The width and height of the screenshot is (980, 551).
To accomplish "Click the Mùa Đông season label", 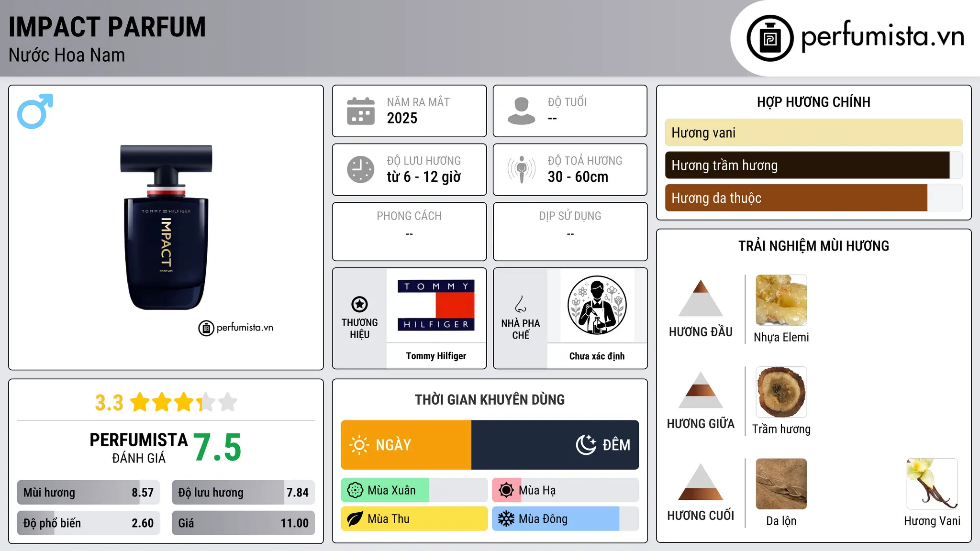I will (543, 519).
